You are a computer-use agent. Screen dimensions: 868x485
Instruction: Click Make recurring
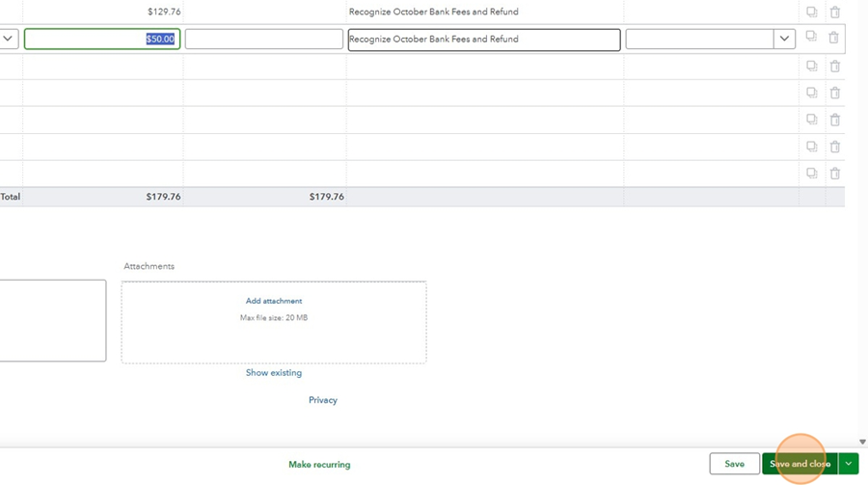tap(319, 465)
